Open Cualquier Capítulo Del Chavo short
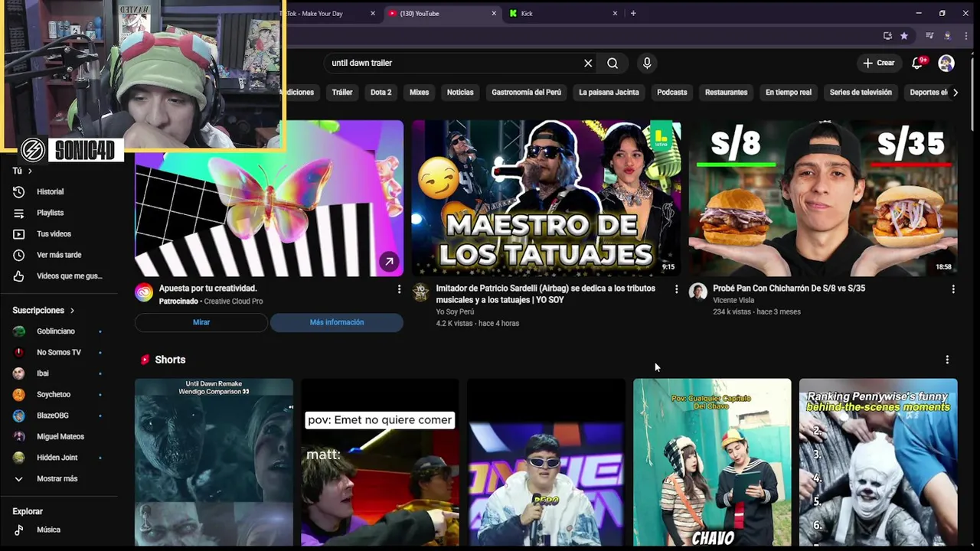This screenshot has height=551, width=980. (712, 462)
